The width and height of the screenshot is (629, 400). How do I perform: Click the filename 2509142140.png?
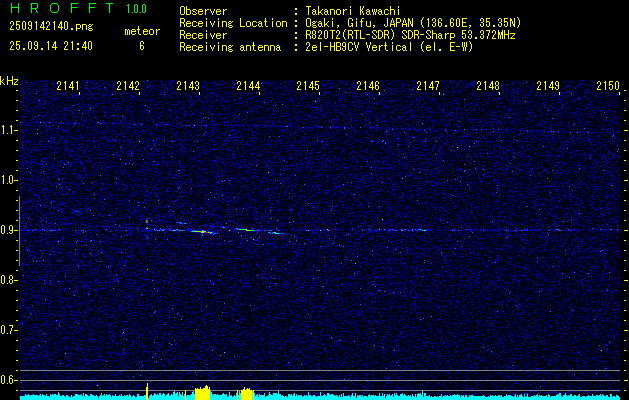click(x=51, y=27)
